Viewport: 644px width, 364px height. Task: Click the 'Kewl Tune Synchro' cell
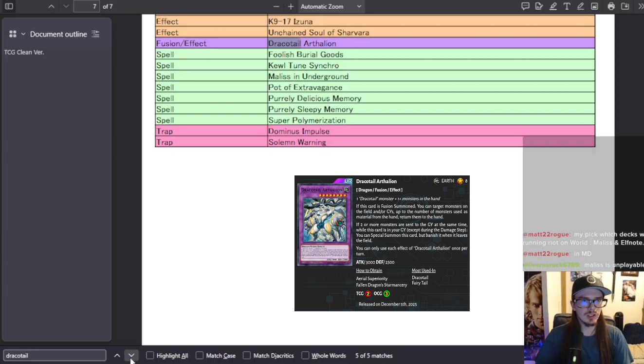tap(431, 65)
